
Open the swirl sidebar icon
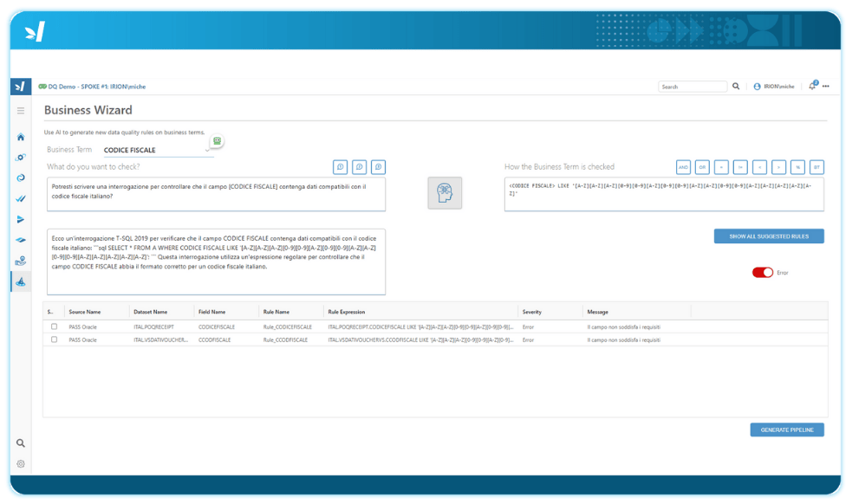coord(21,178)
